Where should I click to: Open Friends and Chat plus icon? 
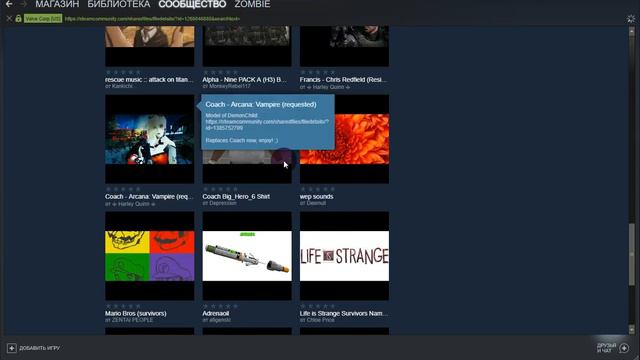(624, 348)
